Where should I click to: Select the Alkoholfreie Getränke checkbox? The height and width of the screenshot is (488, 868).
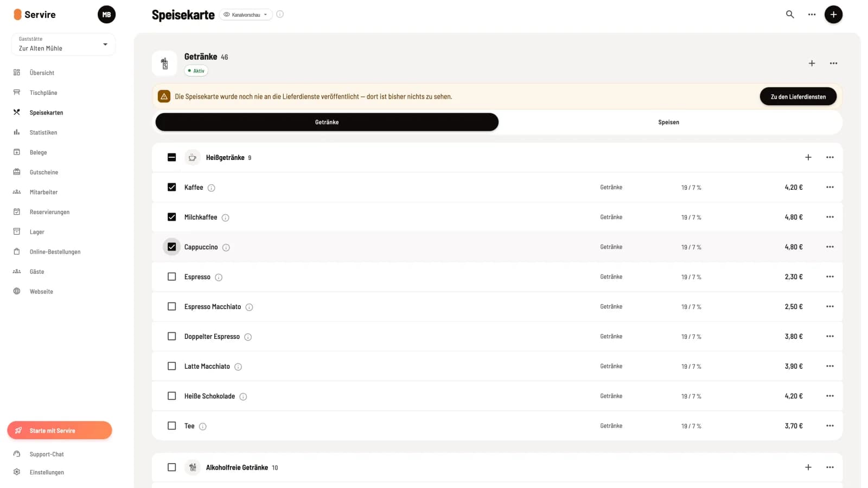tap(172, 467)
